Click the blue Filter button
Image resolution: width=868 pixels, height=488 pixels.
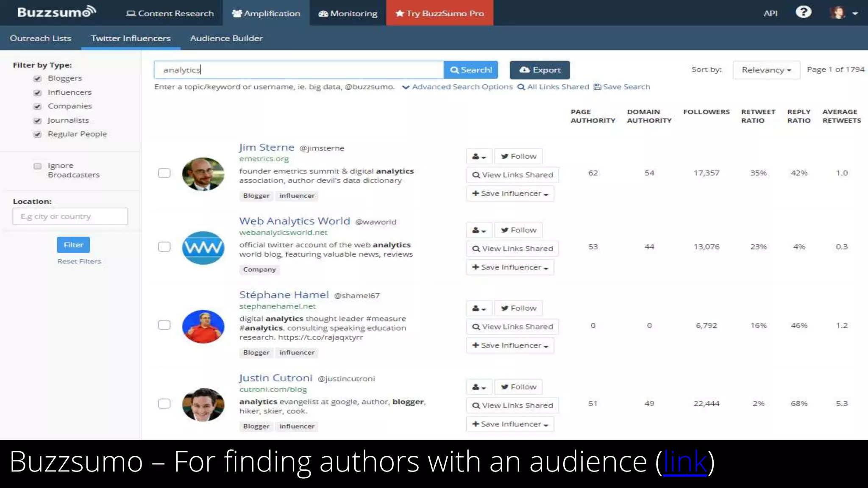click(x=73, y=245)
